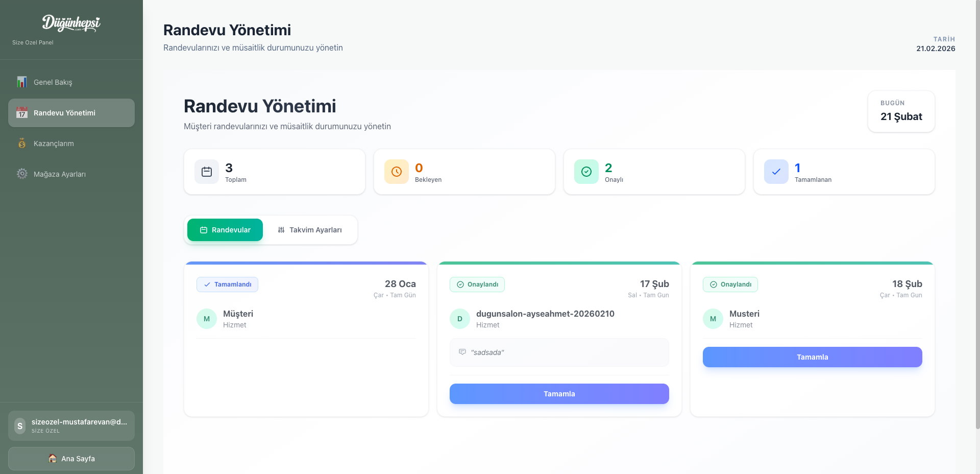This screenshot has width=980, height=474.
Task: Click the blue checkmark icon for Tamamlanan
Action: click(x=776, y=172)
